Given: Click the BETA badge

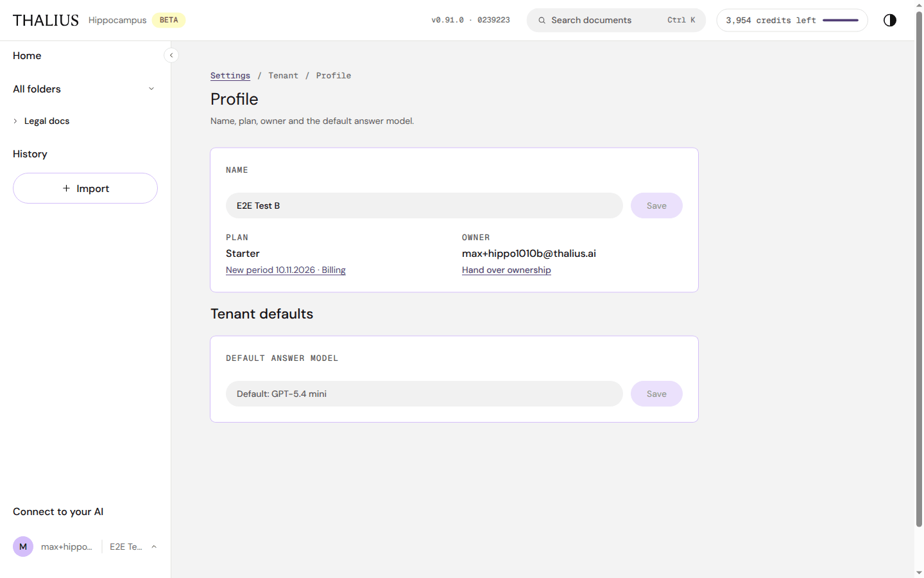Looking at the screenshot, I should click(x=169, y=20).
